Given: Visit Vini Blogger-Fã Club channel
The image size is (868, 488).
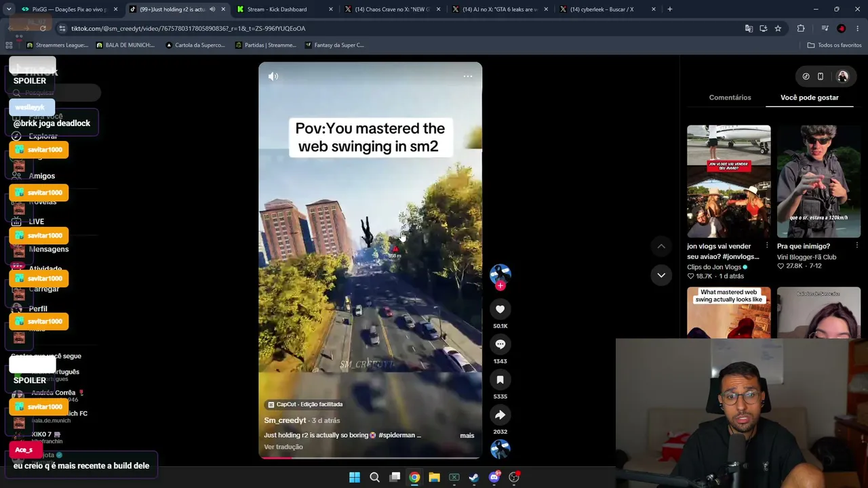Looking at the screenshot, I should (x=807, y=257).
